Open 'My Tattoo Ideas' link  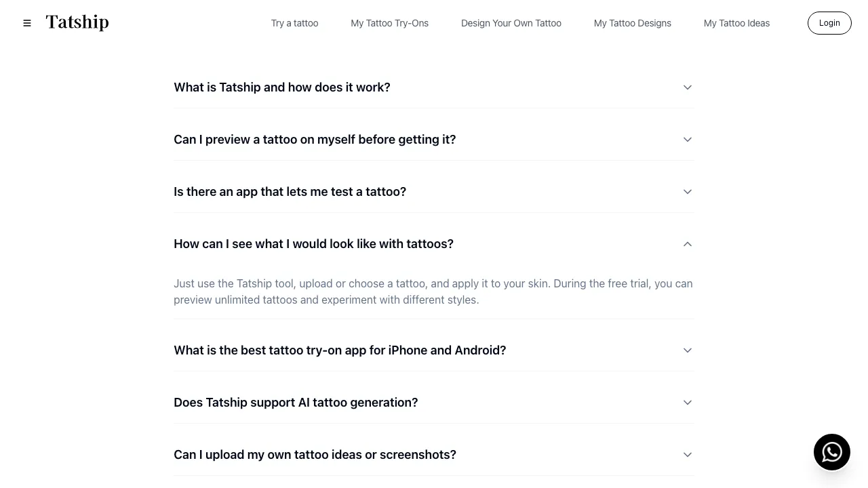pyautogui.click(x=736, y=22)
